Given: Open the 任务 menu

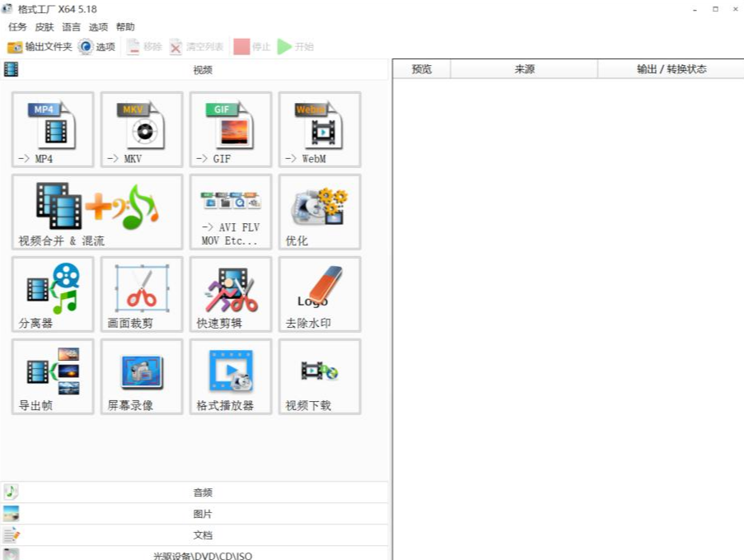Looking at the screenshot, I should point(17,27).
